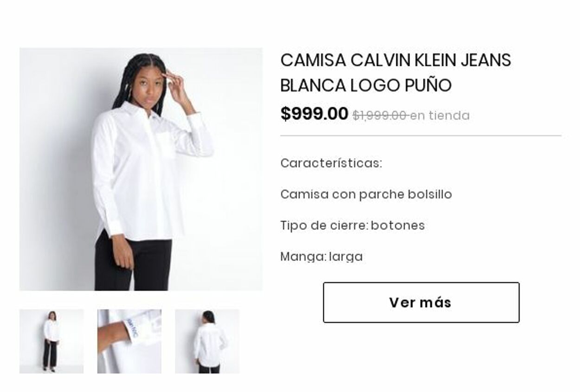Click the lower shirt cuff in main photo
The width and height of the screenshot is (580, 392).
coord(113,228)
